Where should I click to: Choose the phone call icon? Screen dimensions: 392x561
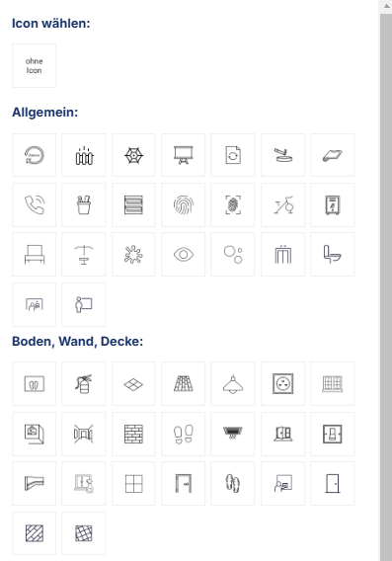pyautogui.click(x=34, y=205)
